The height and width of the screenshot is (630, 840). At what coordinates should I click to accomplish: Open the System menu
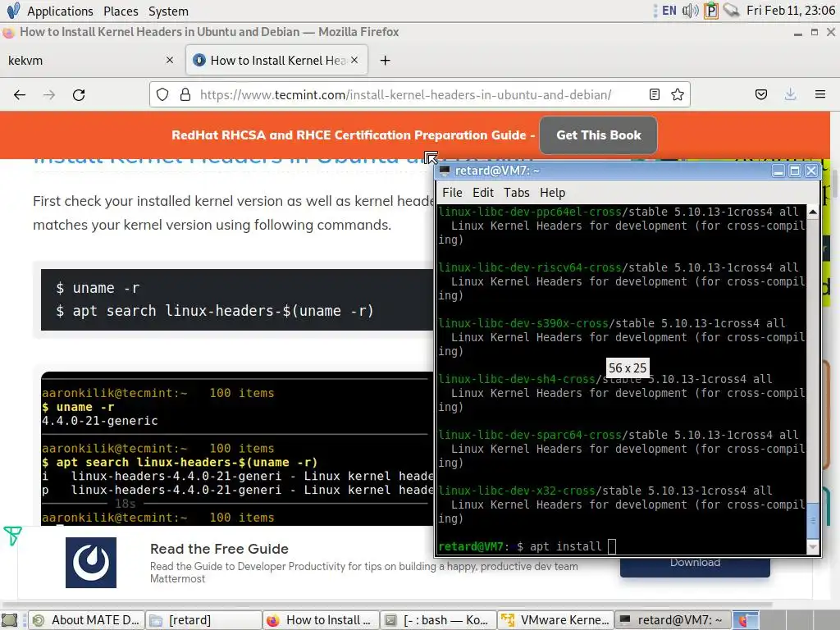168,11
